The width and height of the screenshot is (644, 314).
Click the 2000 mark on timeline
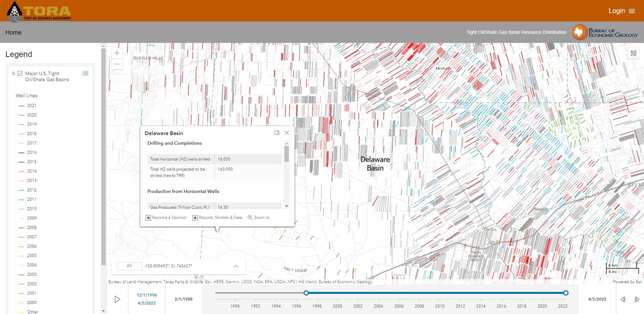pos(337,306)
